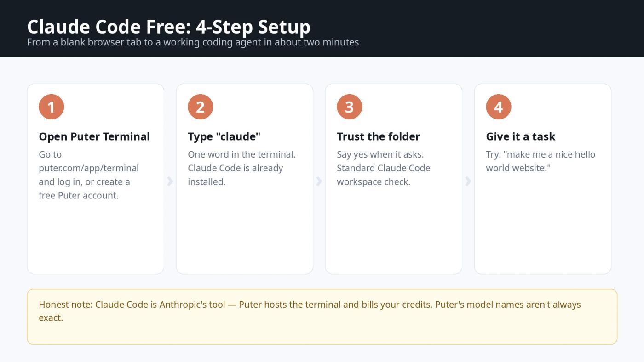Click the "Trust the folder" heading
The height and width of the screenshot is (362, 644).
[378, 136]
